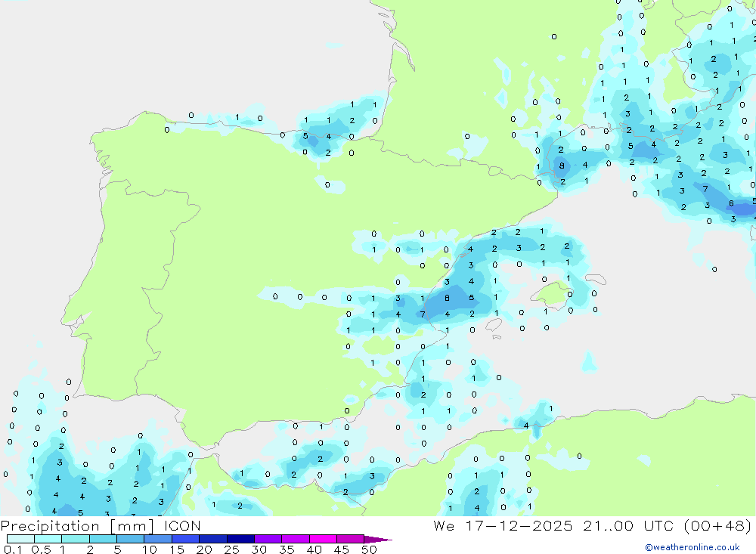
Task: Select the 0.5–1 mm legend color box
Action: tap(48, 539)
